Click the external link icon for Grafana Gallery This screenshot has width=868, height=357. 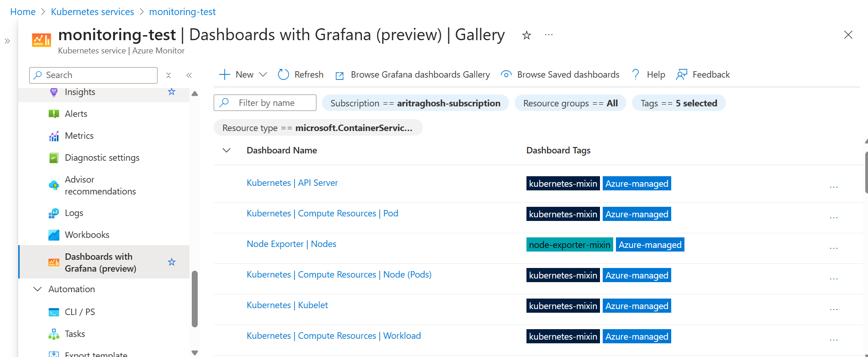tap(339, 76)
